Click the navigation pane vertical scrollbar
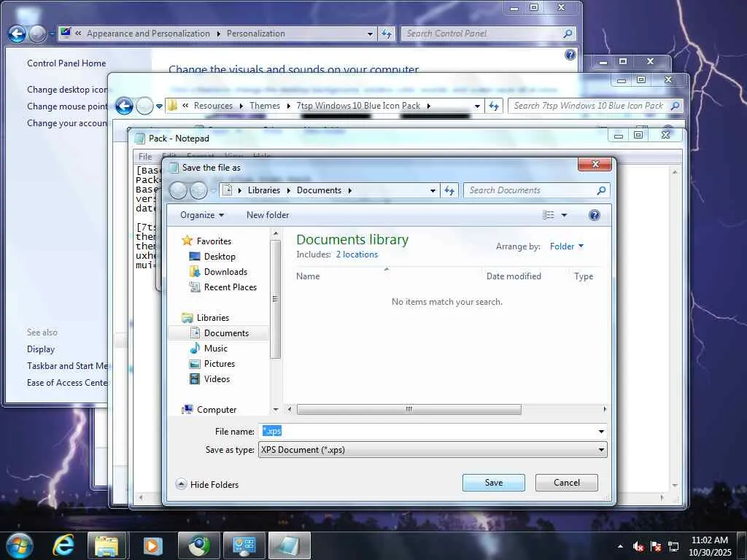 point(275,298)
